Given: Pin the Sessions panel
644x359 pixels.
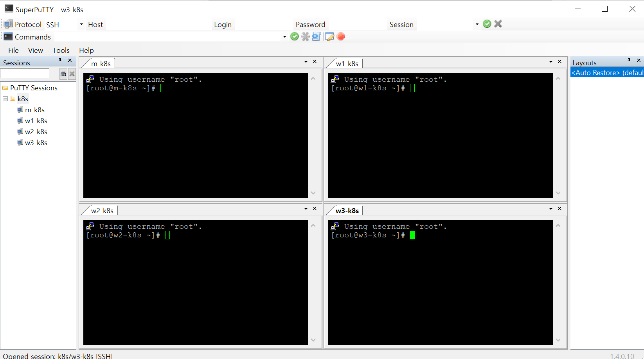Looking at the screenshot, I should point(60,60).
